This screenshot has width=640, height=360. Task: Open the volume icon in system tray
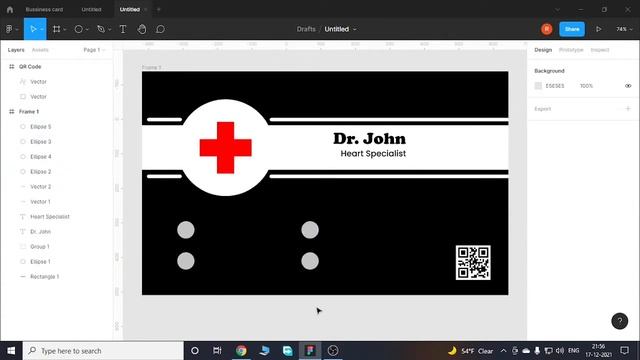coord(560,351)
